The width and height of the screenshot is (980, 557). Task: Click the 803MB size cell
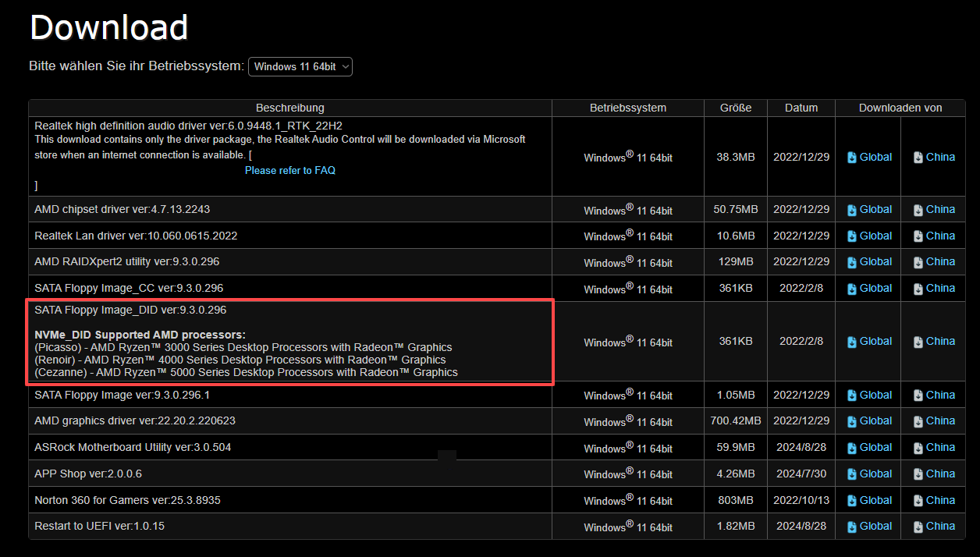[x=736, y=500]
